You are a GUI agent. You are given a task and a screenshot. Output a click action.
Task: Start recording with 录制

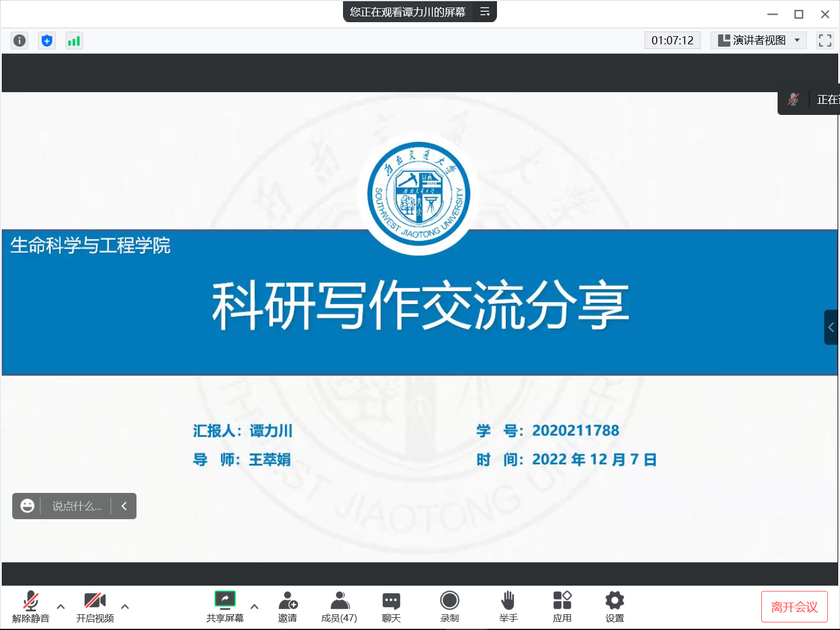(449, 607)
